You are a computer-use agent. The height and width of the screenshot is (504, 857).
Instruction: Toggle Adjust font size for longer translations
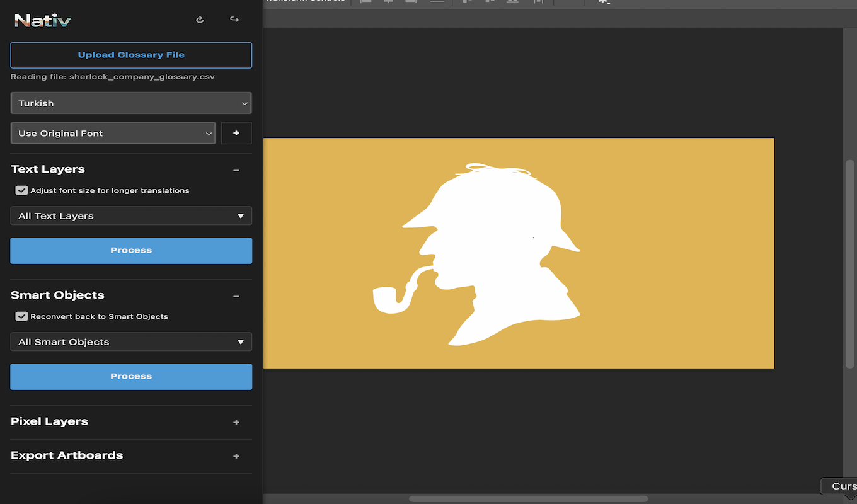pyautogui.click(x=21, y=190)
